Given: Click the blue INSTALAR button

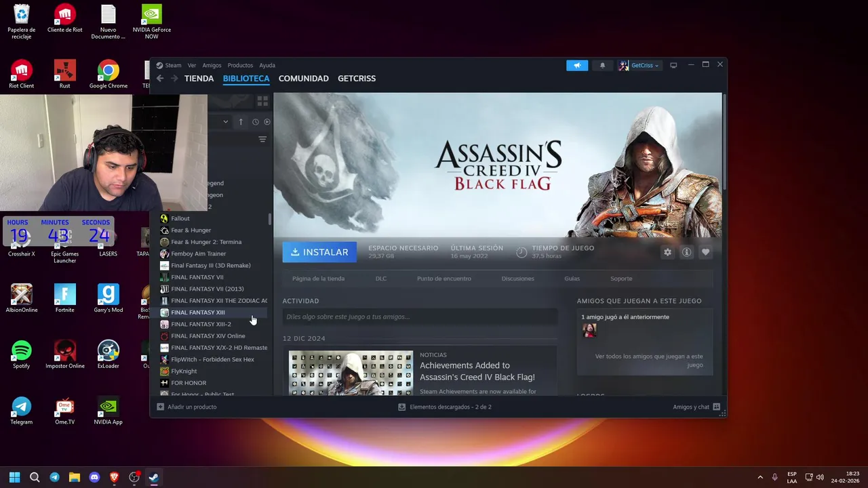Looking at the screenshot, I should [x=319, y=252].
